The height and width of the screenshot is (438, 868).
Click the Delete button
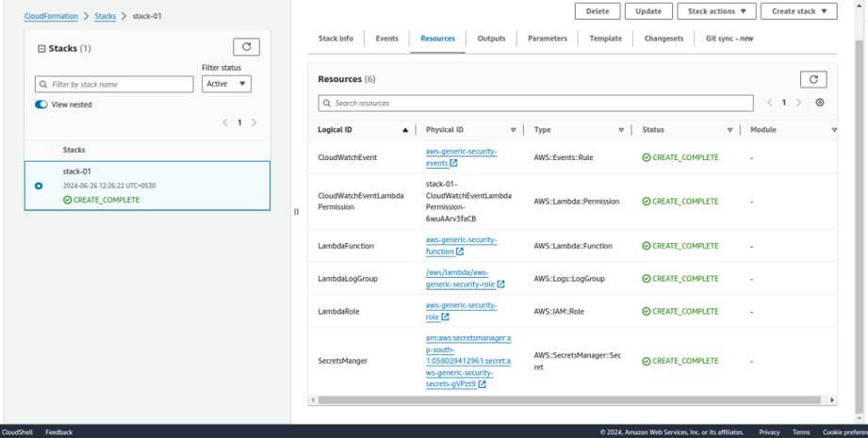point(598,11)
